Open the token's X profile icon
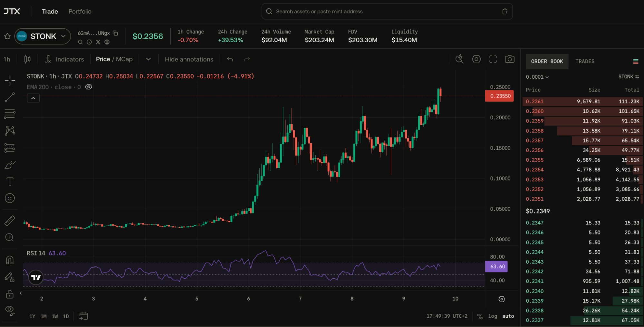 [x=98, y=42]
